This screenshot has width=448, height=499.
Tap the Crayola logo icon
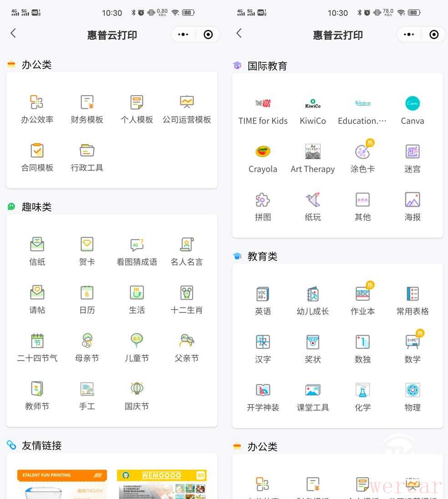(263, 152)
